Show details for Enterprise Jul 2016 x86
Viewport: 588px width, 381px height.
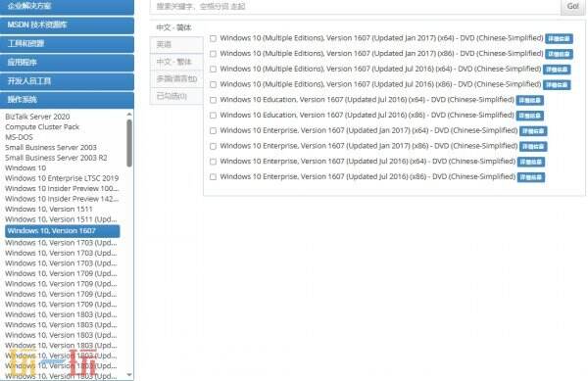pyautogui.click(x=531, y=177)
